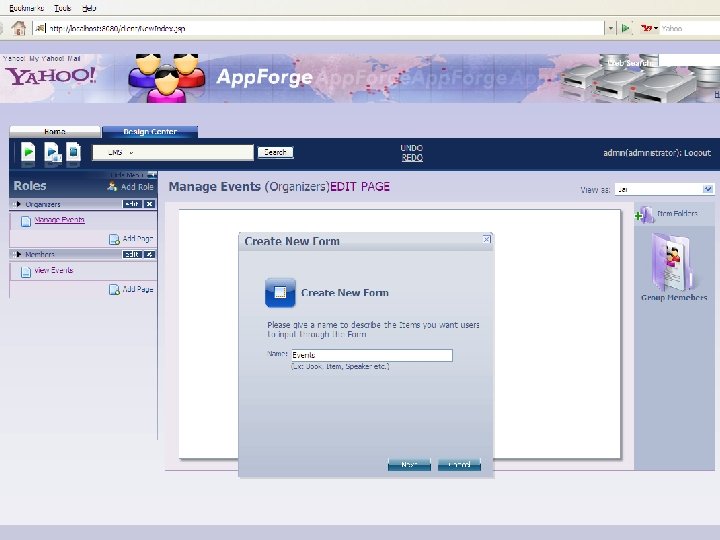The height and width of the screenshot is (540, 720).
Task: Open the browser Tools menu
Action: tap(62, 8)
